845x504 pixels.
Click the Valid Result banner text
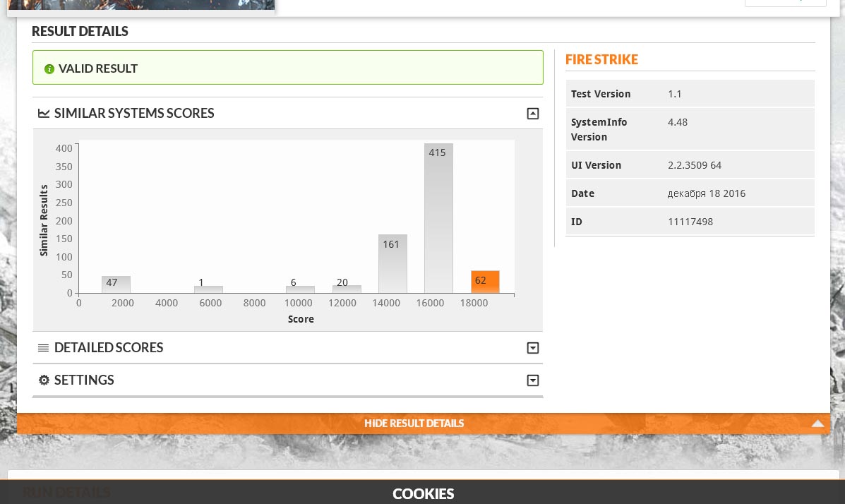98,68
